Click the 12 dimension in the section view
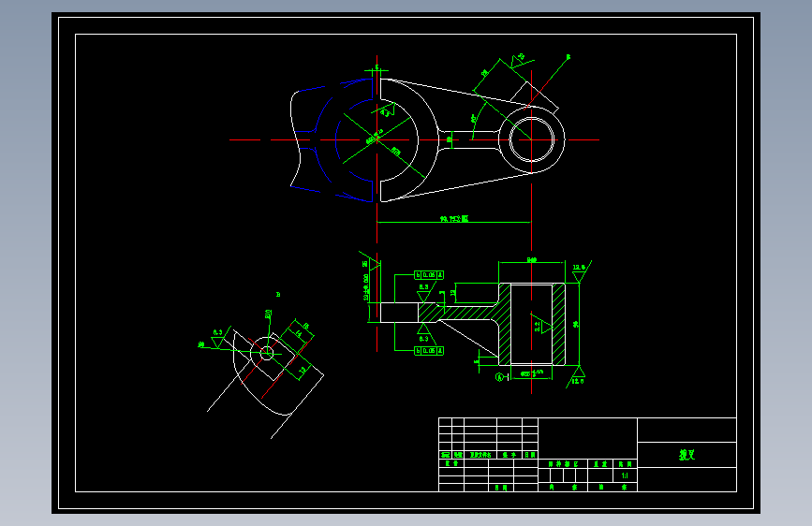 452,293
